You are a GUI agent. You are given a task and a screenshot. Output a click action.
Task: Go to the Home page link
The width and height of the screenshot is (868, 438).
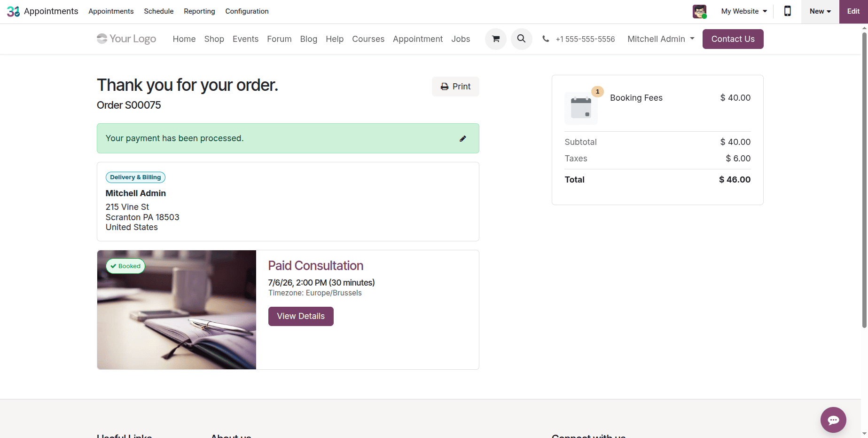coord(184,39)
